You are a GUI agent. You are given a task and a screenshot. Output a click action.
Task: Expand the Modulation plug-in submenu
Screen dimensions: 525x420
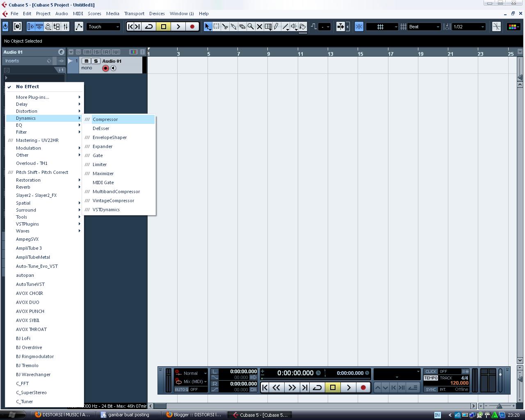(45, 148)
